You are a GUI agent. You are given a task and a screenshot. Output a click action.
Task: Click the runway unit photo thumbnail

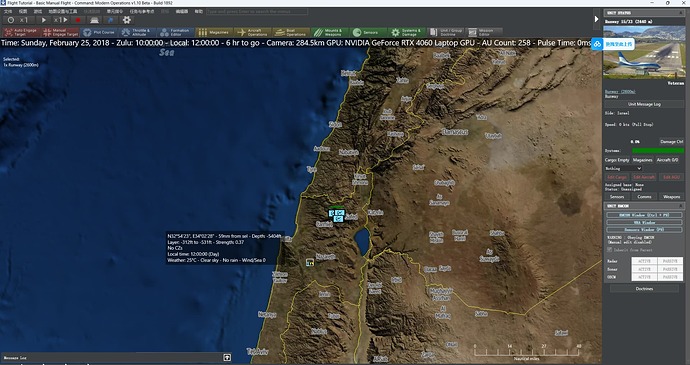[644, 52]
